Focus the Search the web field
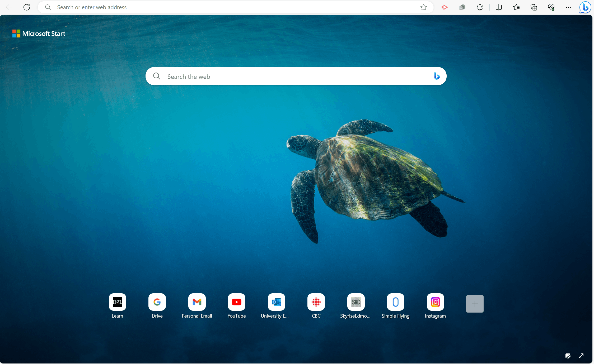The height and width of the screenshot is (364, 594). click(291, 76)
